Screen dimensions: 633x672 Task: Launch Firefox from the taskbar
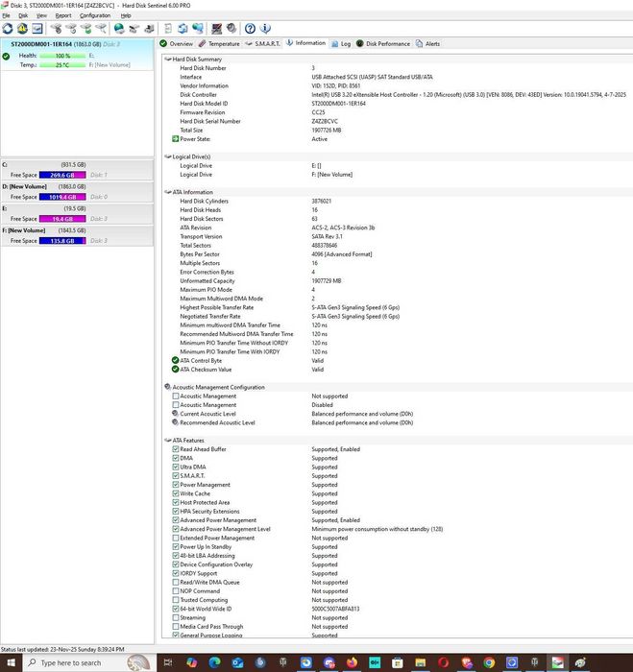(353, 662)
